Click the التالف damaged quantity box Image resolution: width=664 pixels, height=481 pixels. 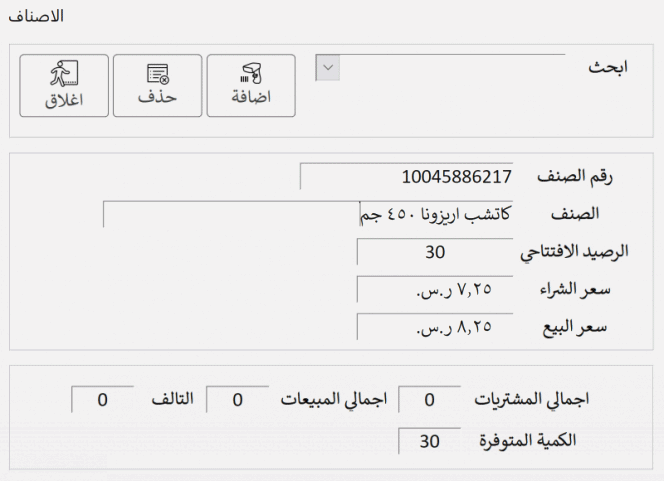click(x=102, y=400)
